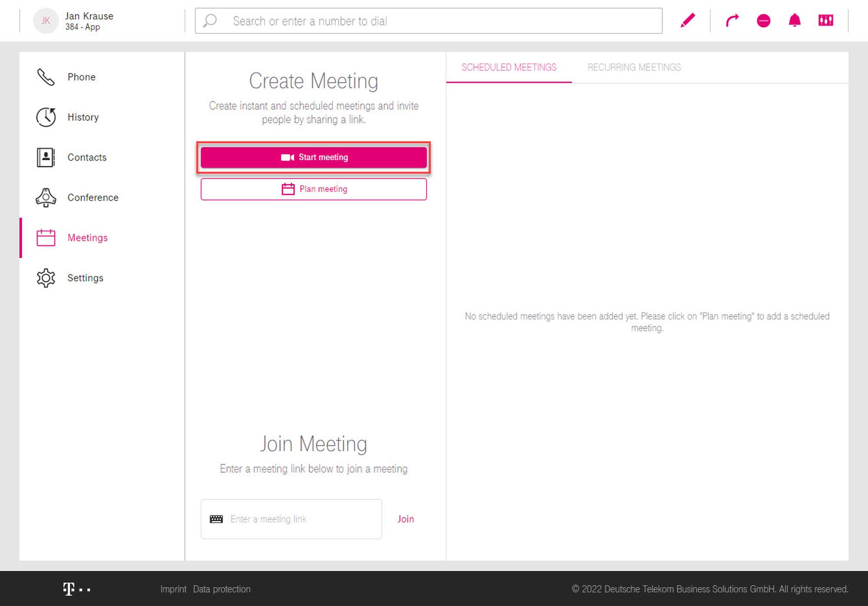
Task: Go to Contacts in sidebar
Action: tap(87, 158)
